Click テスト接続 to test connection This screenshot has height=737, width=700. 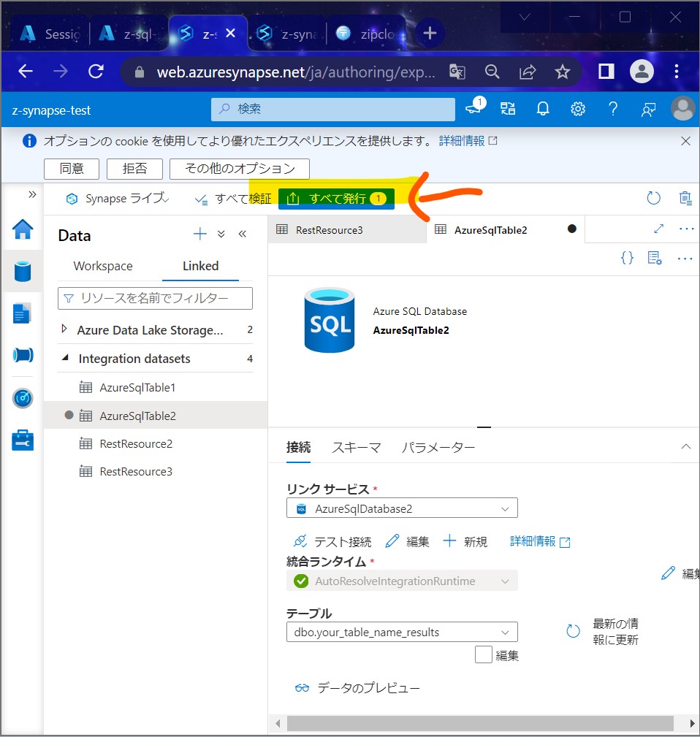click(332, 541)
